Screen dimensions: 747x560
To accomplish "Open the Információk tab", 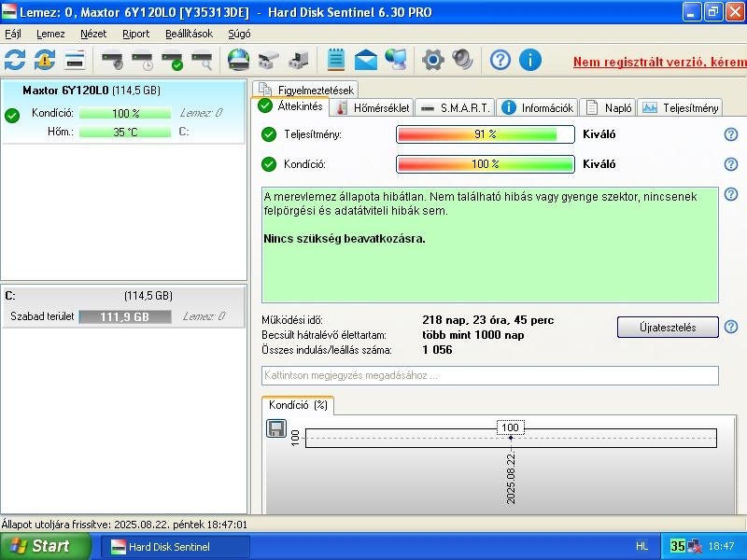I will click(x=538, y=108).
